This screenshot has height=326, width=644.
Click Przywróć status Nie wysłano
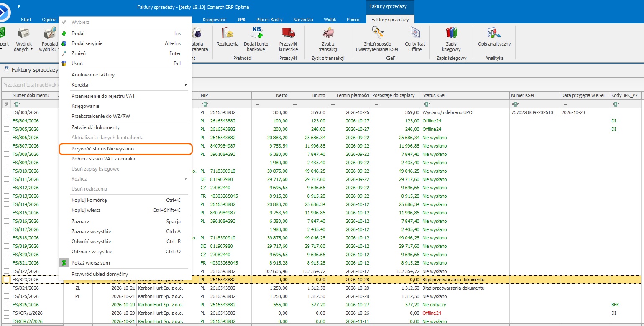(125, 149)
